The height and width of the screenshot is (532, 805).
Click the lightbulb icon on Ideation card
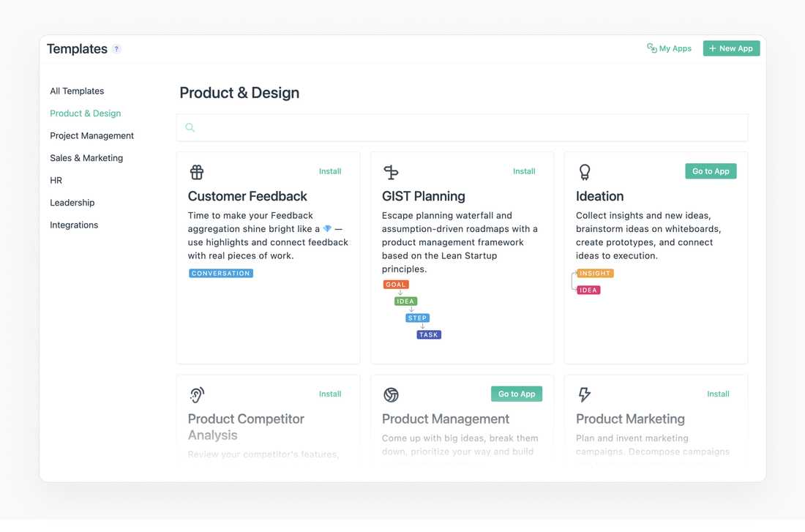[x=585, y=172]
